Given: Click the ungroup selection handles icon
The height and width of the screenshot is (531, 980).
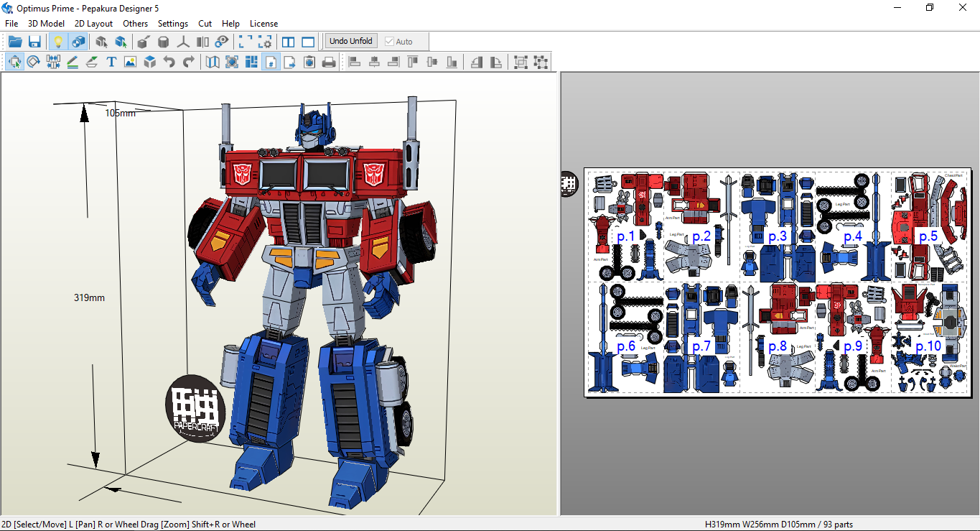Looking at the screenshot, I should (541, 62).
